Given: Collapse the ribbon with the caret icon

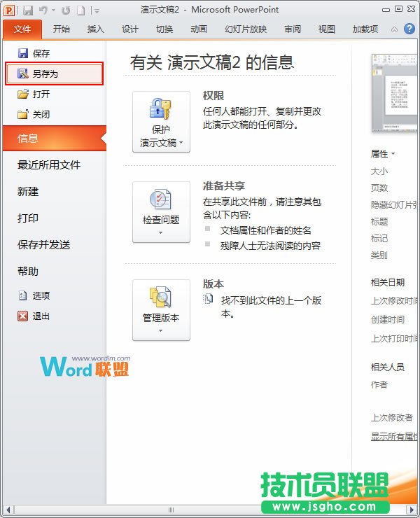Looking at the screenshot, I should (x=394, y=29).
